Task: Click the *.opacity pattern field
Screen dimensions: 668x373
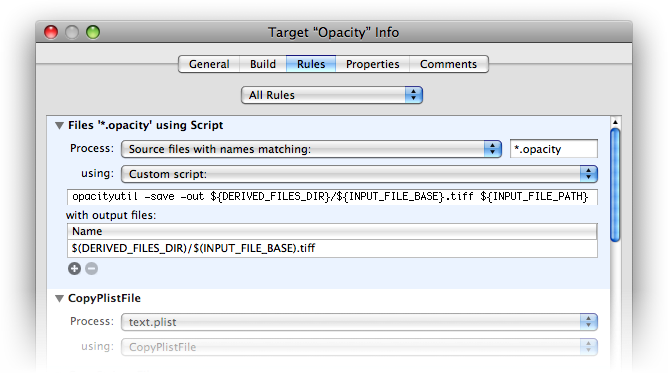Action: pos(554,149)
